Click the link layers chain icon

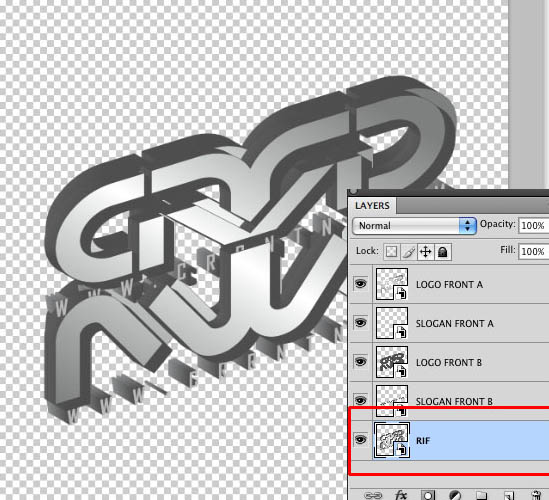point(373,495)
